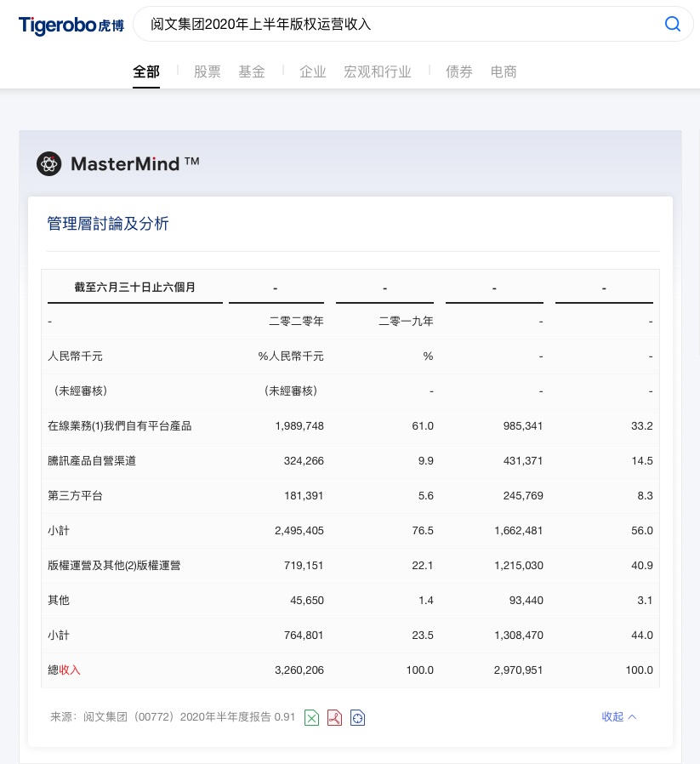700x764 pixels.
Task: Switch to the 股票 tab
Action: coord(207,71)
